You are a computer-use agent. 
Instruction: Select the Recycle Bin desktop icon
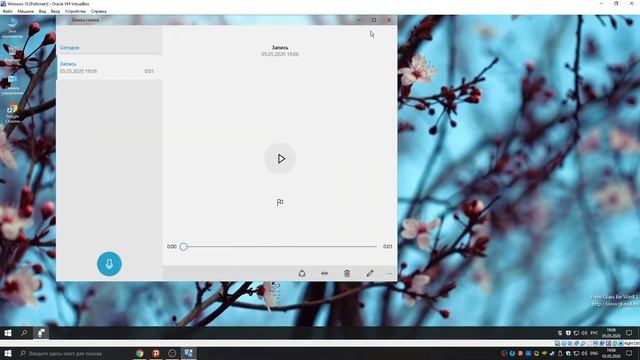click(x=12, y=54)
